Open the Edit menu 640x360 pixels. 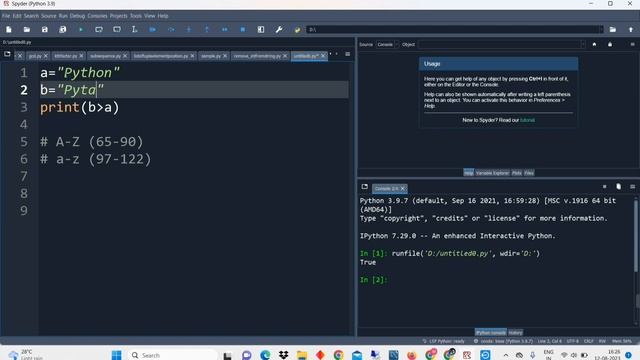17,16
